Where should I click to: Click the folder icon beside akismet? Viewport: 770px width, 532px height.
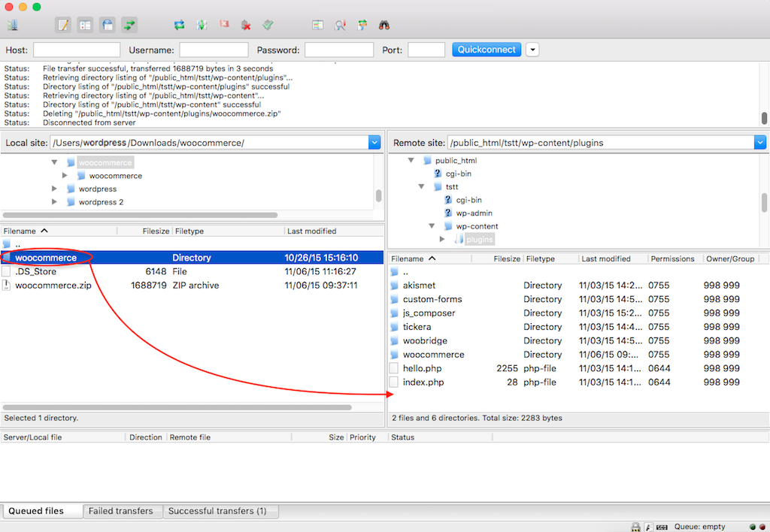pos(394,285)
